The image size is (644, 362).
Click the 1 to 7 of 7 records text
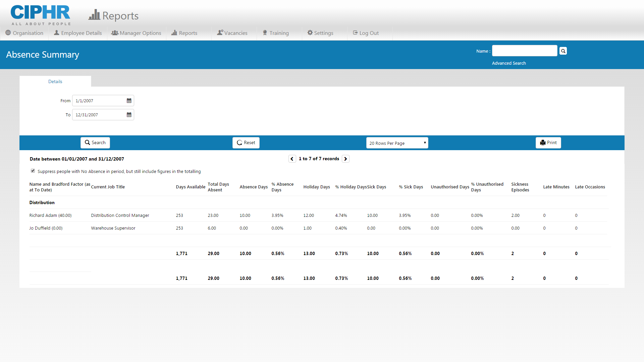click(x=319, y=159)
